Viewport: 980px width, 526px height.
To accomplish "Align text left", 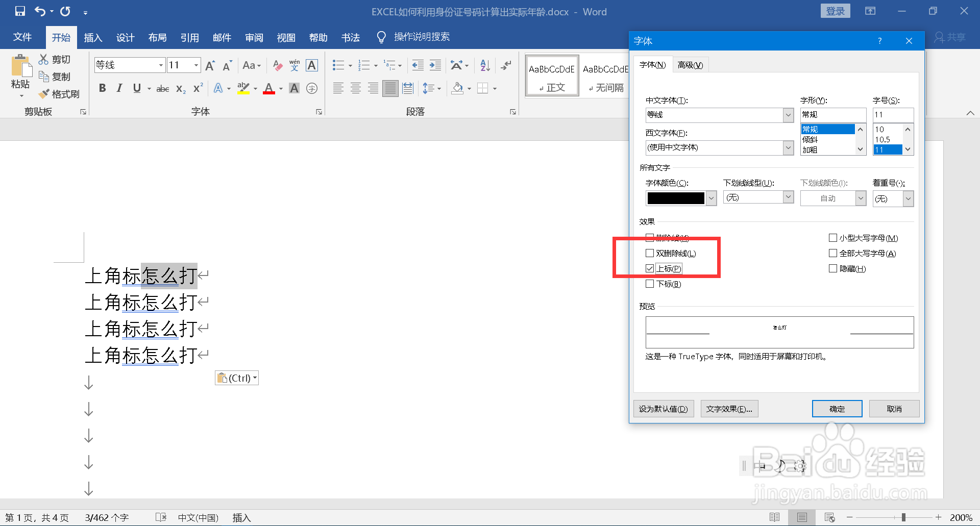I will click(x=338, y=88).
